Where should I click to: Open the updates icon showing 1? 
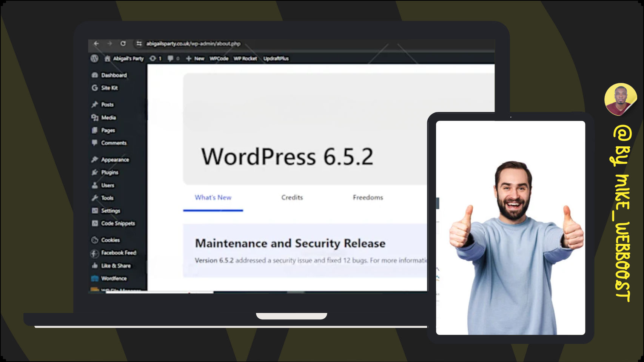pos(156,58)
